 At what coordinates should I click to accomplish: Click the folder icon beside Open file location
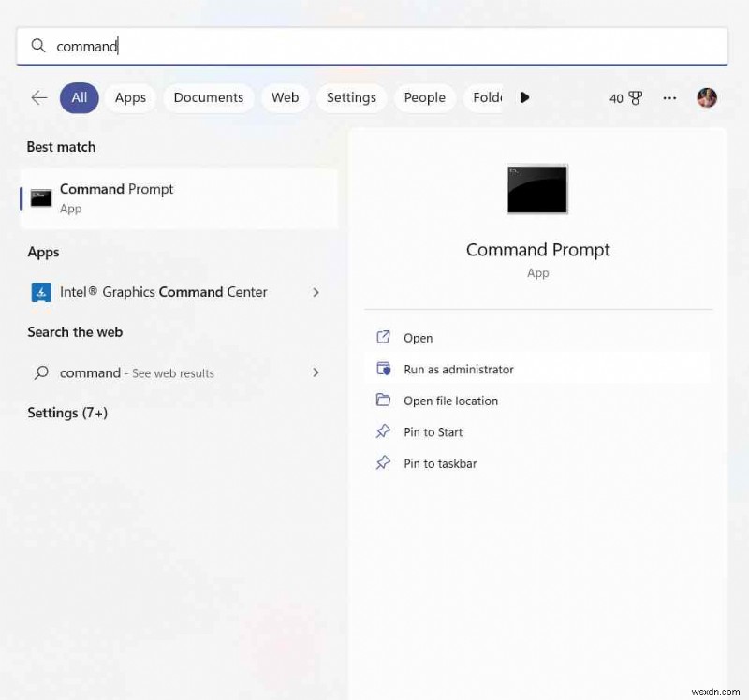coord(384,401)
